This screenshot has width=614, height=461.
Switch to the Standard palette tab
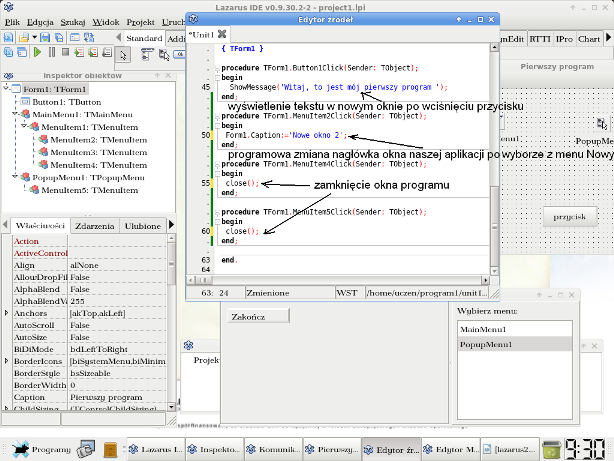point(144,38)
